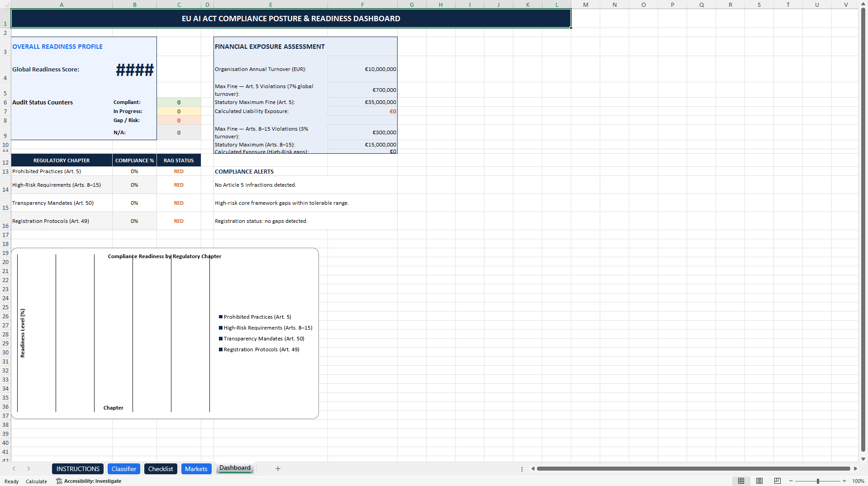Select the Registration Protocols (Art. 49) table cell
This screenshot has width=868, height=486.
[x=62, y=221]
